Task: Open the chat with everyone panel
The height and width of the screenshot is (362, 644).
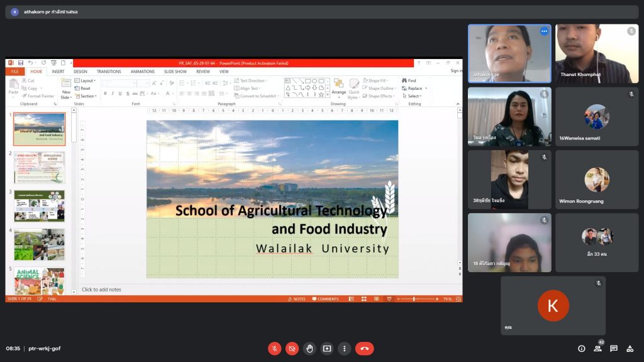Action: (x=614, y=348)
